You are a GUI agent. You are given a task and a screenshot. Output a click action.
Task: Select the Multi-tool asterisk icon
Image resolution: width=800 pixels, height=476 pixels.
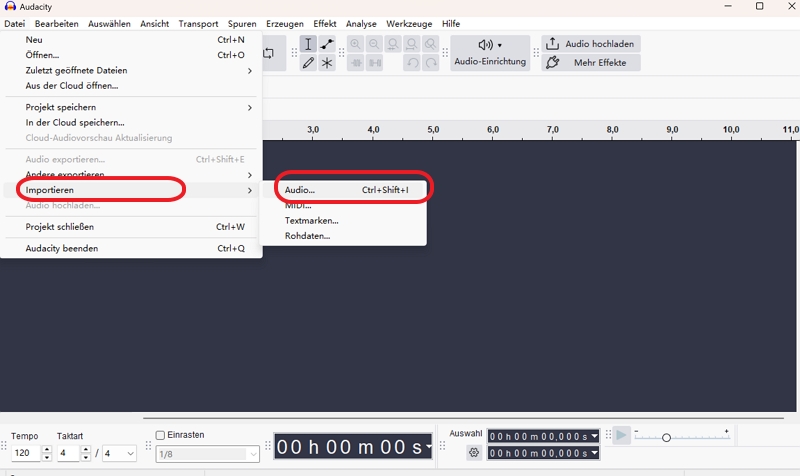click(x=327, y=63)
